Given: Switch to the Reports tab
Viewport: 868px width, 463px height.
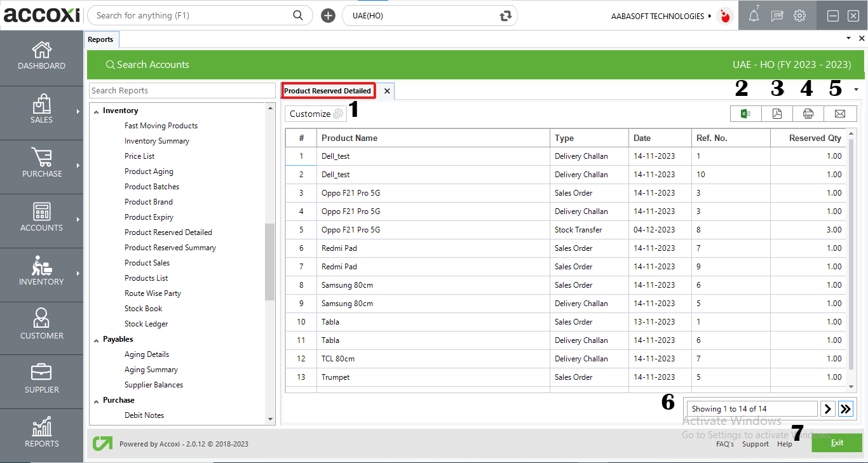Looking at the screenshot, I should point(101,39).
